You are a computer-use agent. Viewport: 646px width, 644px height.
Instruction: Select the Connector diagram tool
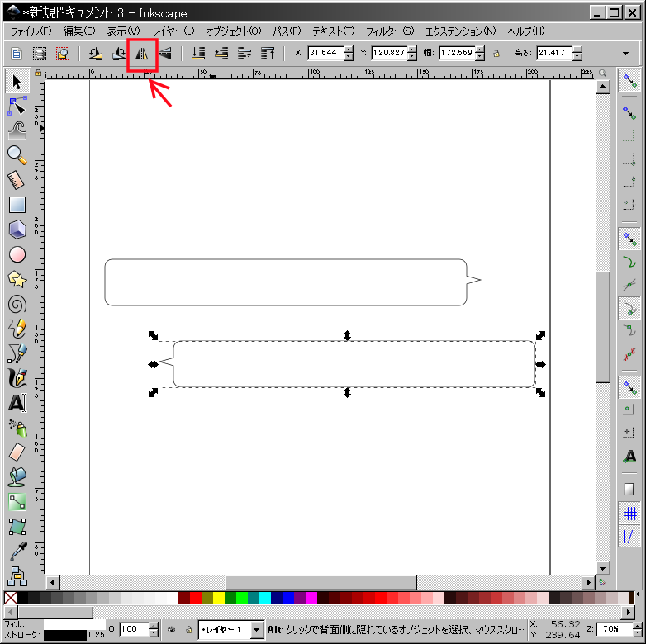pos(17,576)
